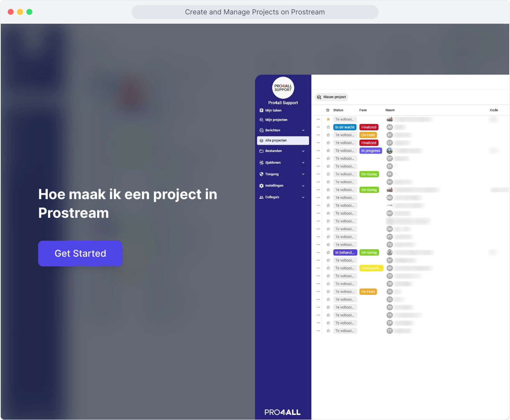Click the three-dot menu on the BT row
The width and height of the screenshot is (510, 420).
318,135
